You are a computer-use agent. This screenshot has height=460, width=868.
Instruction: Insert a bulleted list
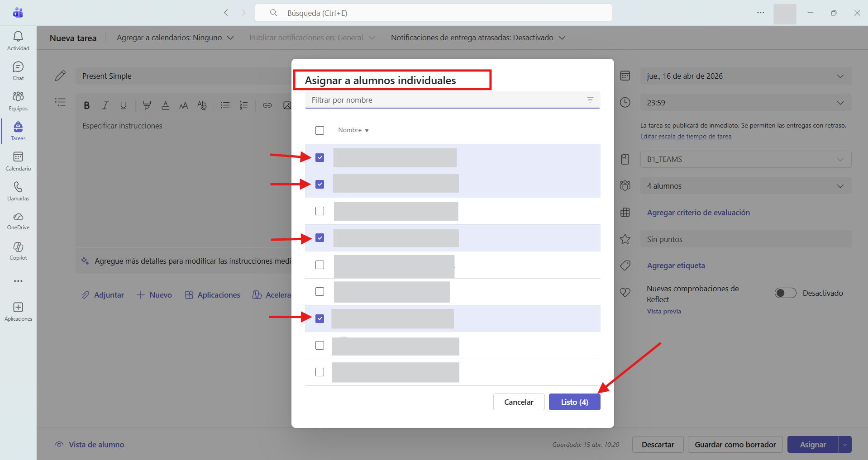(225, 105)
